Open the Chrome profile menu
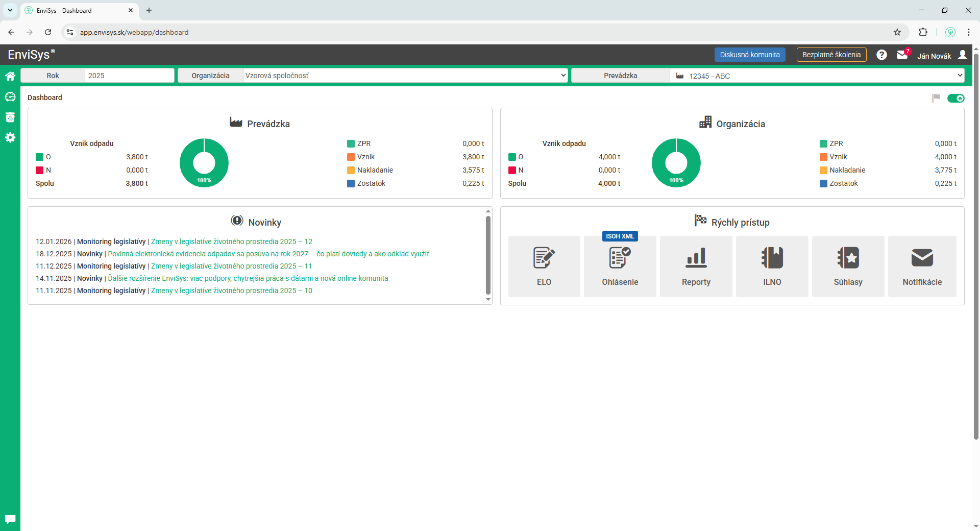 point(950,32)
